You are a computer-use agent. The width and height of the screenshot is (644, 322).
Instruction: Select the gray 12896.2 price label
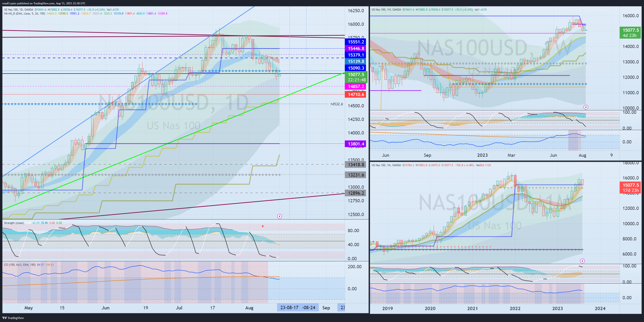pyautogui.click(x=355, y=193)
